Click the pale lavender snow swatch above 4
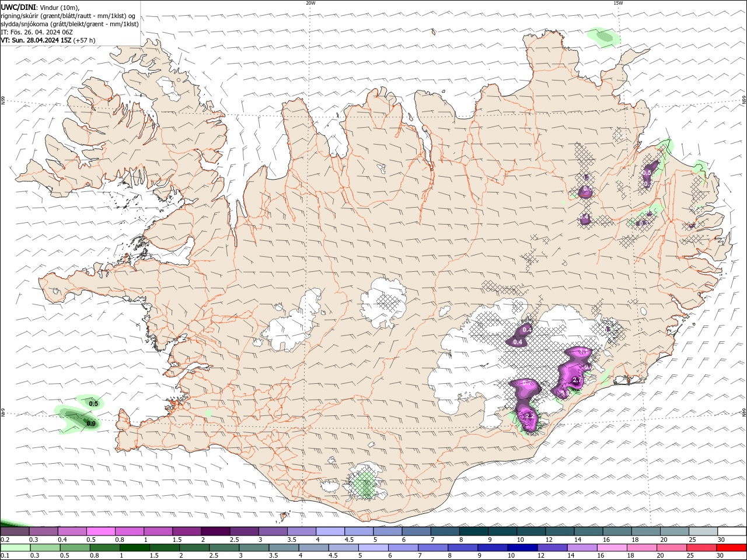This screenshot has width=747, height=560. point(329,531)
